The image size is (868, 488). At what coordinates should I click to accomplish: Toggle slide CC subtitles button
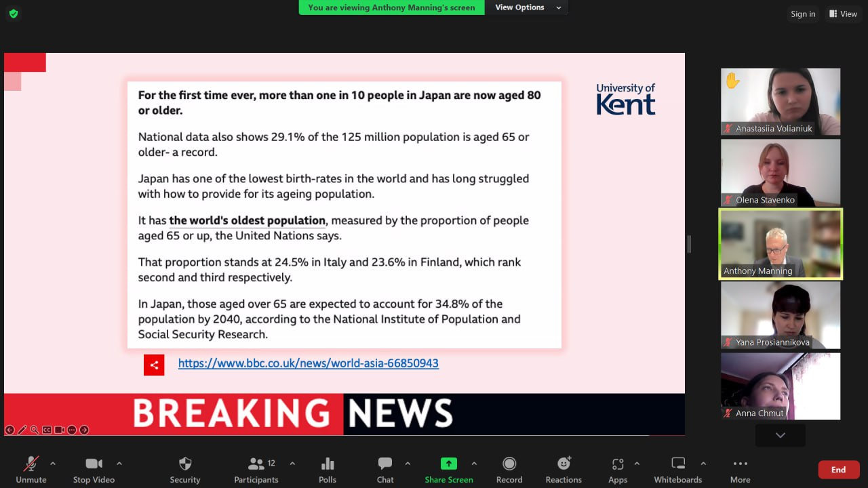pos(47,430)
